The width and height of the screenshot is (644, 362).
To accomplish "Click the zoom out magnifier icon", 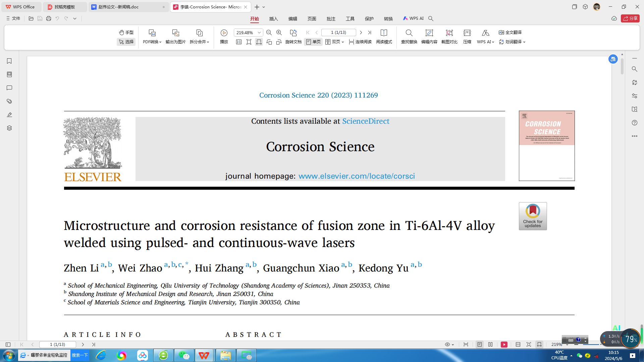I will (269, 33).
